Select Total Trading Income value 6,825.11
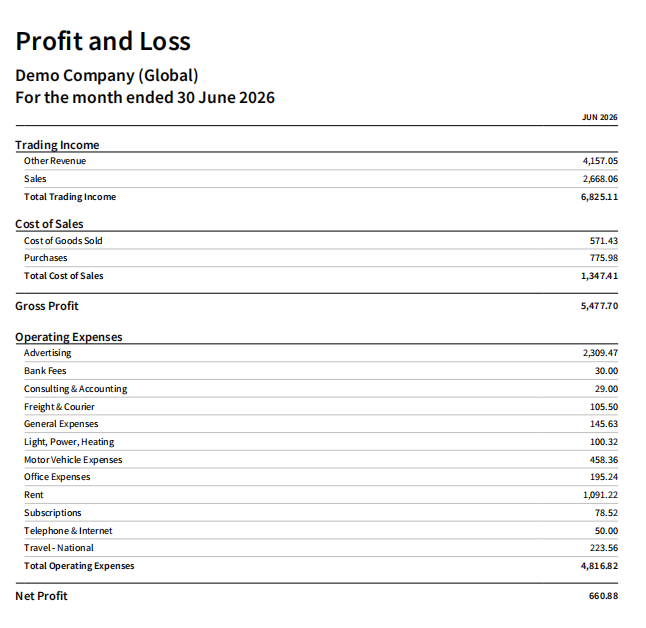The image size is (646, 628). pyautogui.click(x=599, y=197)
